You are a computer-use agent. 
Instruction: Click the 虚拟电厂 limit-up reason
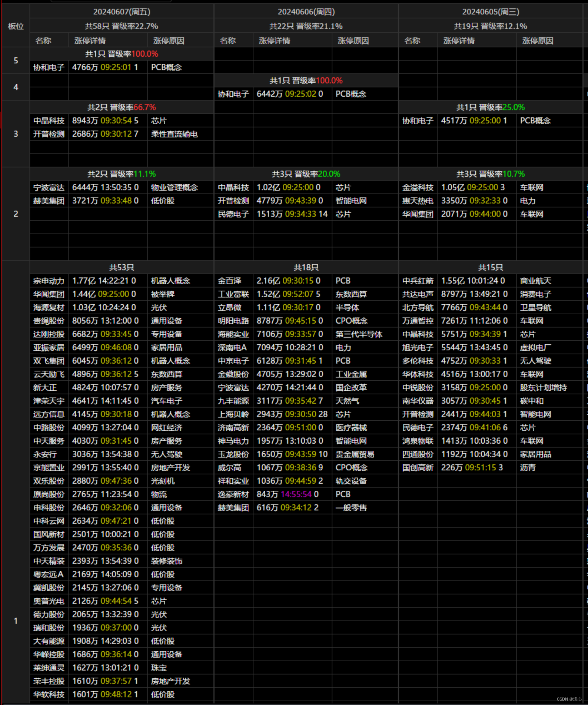click(x=536, y=348)
